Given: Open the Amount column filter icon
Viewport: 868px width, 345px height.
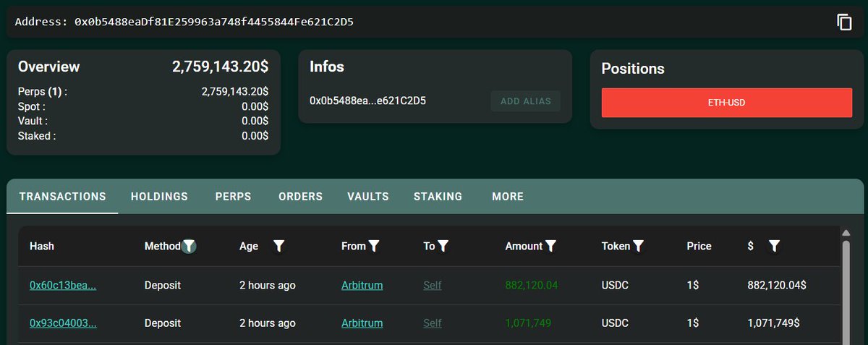Looking at the screenshot, I should click(550, 246).
